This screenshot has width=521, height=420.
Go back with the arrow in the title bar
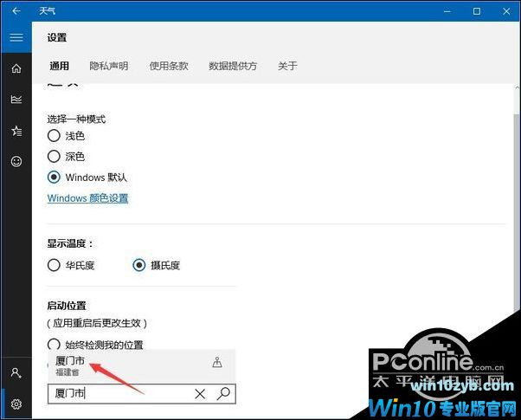click(16, 11)
